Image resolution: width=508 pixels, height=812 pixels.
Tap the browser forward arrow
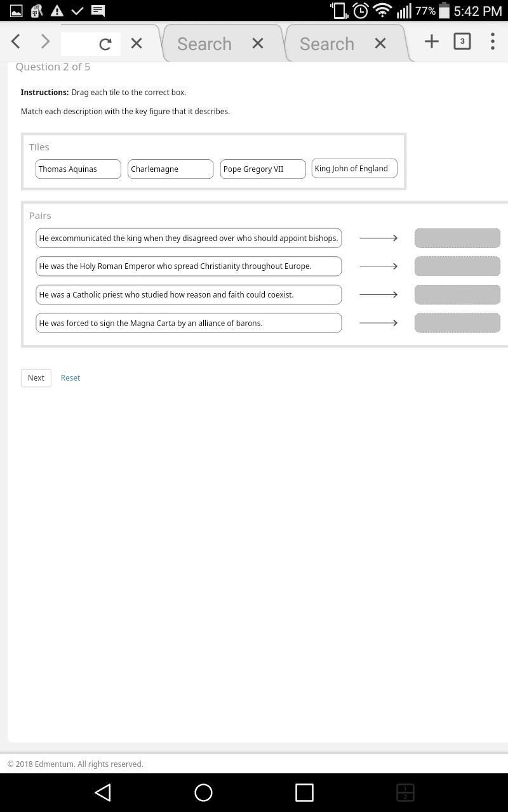(45, 42)
